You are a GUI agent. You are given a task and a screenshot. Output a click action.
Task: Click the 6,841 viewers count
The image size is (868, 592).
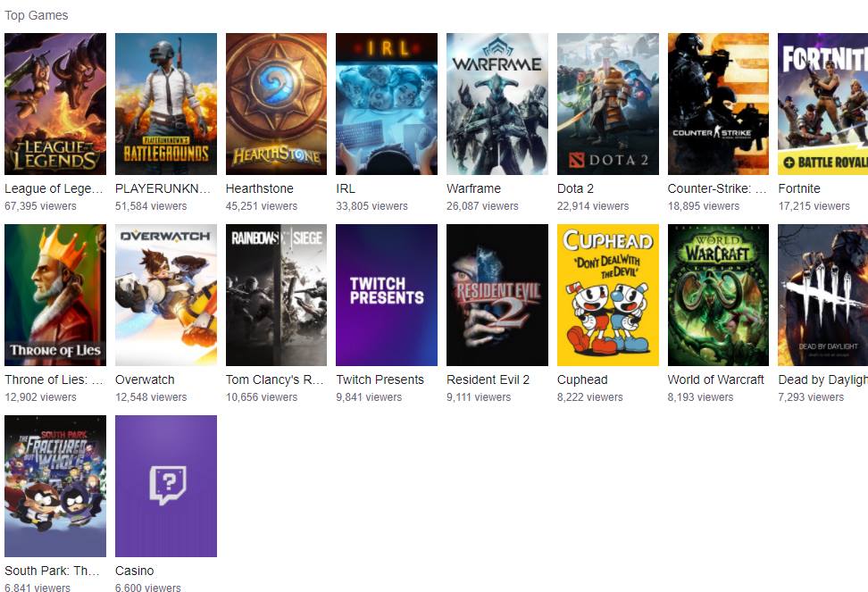pos(38,587)
